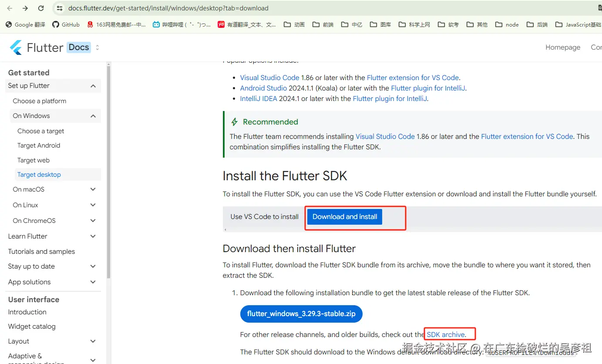Open the 哔哩哔哩 bookmark
Screen dimensions: 602x364
[x=182, y=25]
